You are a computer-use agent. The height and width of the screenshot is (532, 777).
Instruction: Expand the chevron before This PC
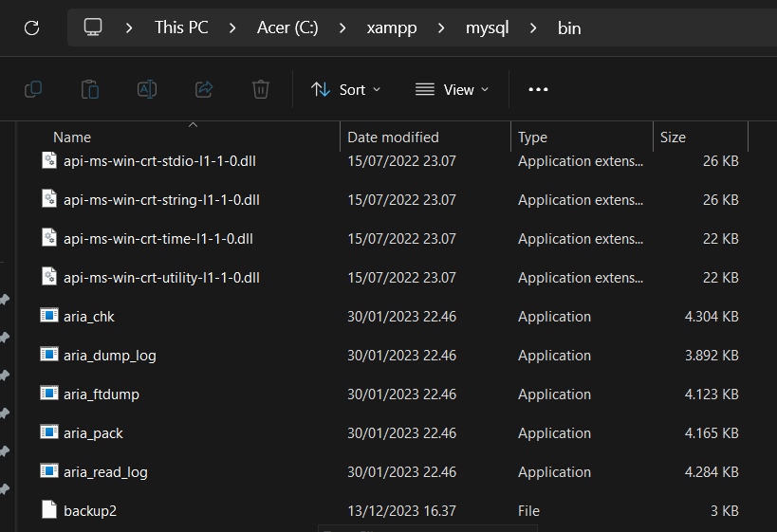pos(129,28)
